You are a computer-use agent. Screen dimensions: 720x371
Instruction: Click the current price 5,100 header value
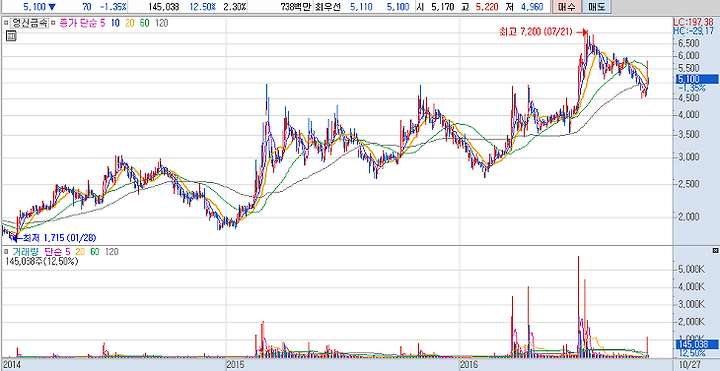click(x=34, y=6)
